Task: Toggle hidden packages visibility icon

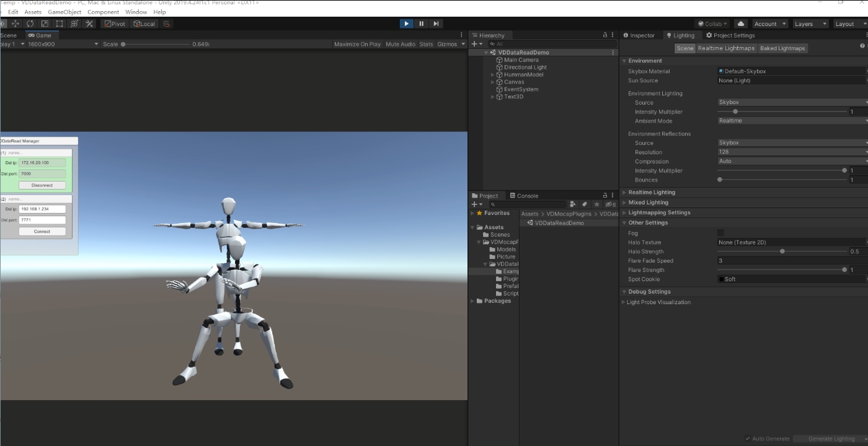Action: pyautogui.click(x=610, y=204)
